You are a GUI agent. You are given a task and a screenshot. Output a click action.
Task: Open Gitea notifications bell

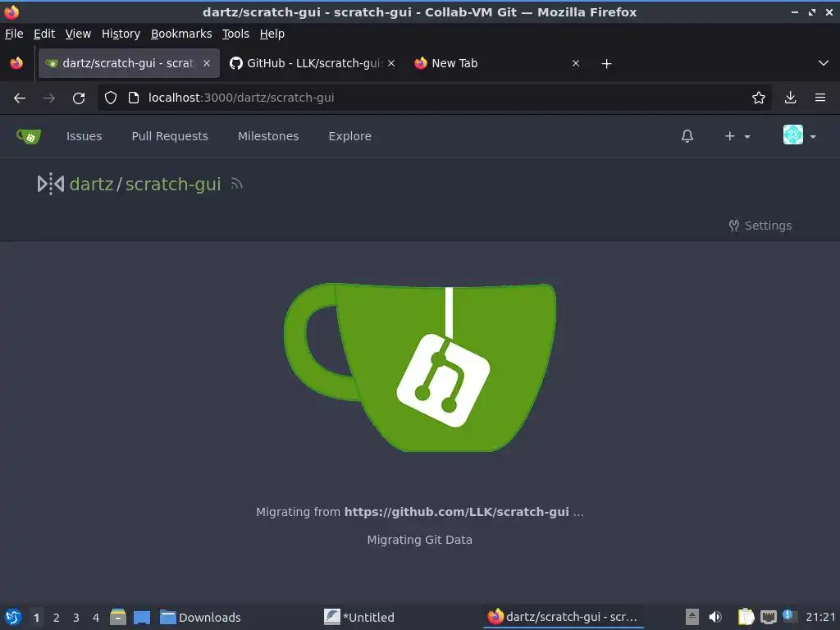tap(687, 136)
